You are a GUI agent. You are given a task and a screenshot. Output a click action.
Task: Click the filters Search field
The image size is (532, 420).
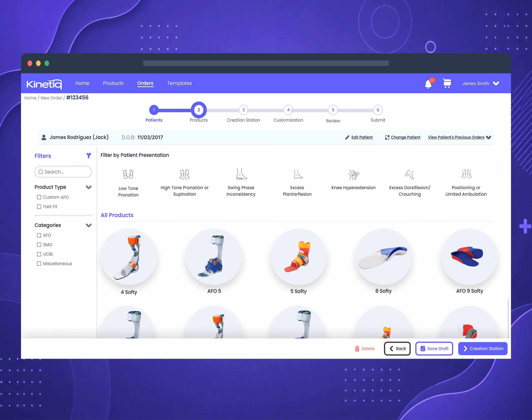63,172
